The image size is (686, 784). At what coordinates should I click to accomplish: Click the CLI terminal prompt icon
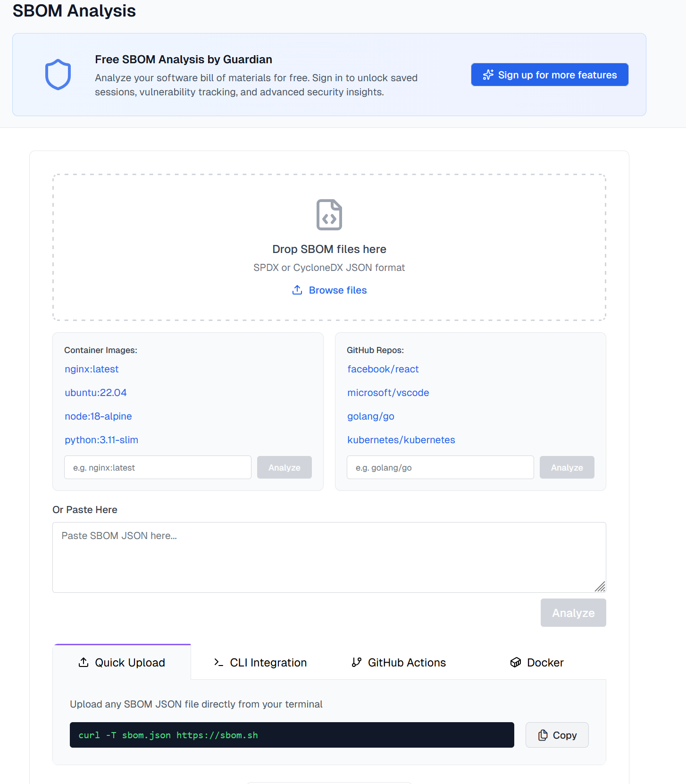coord(218,662)
